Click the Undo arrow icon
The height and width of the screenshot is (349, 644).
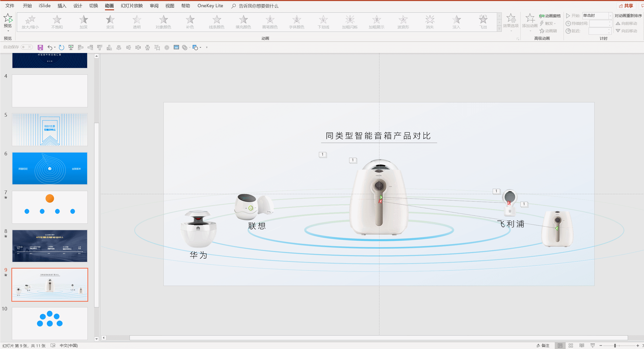(x=50, y=47)
